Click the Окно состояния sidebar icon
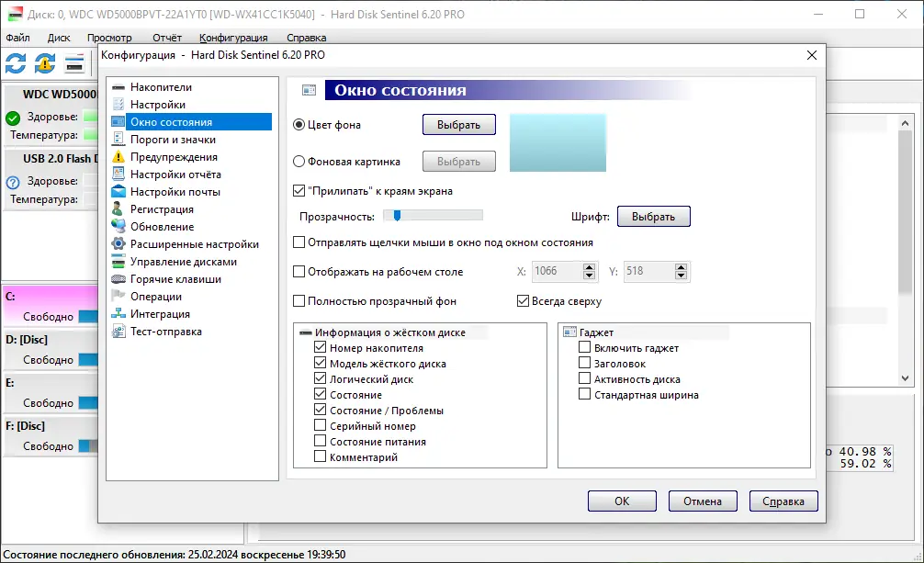 tap(118, 122)
